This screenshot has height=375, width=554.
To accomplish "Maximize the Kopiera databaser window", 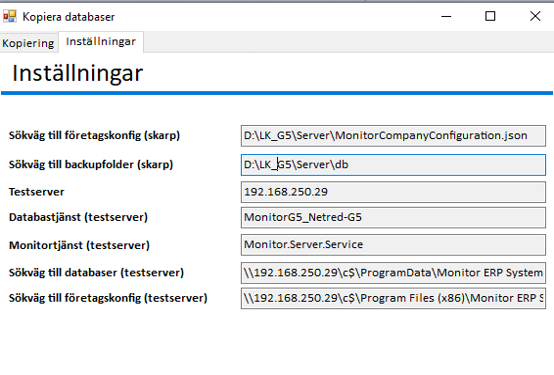I will 490,16.
